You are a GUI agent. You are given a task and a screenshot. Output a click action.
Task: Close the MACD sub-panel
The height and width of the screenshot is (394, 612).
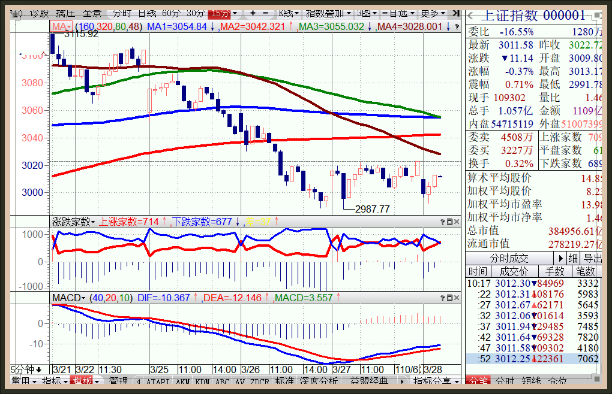coord(457,298)
